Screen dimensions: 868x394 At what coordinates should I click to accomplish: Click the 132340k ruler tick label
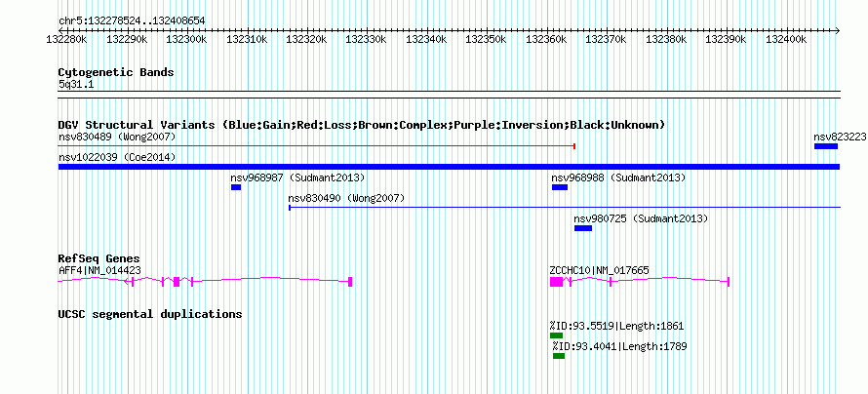[x=426, y=40]
